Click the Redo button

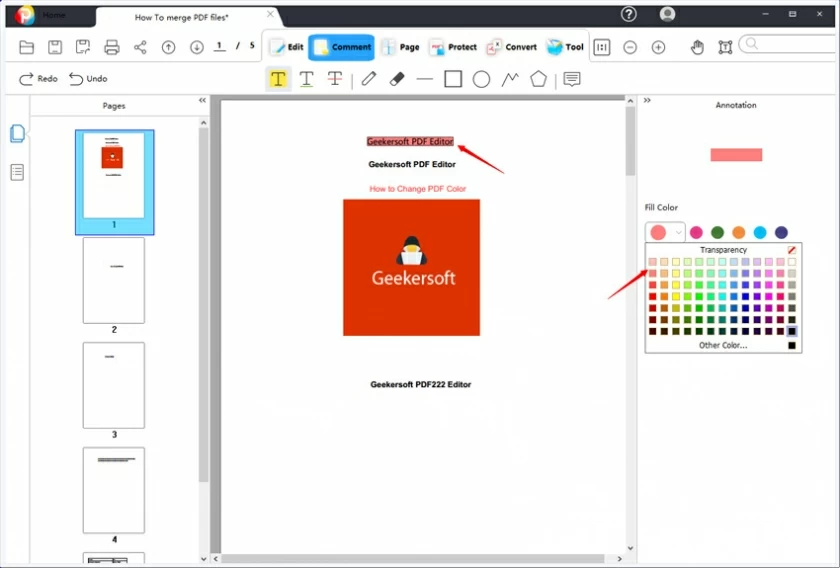[x=38, y=79]
